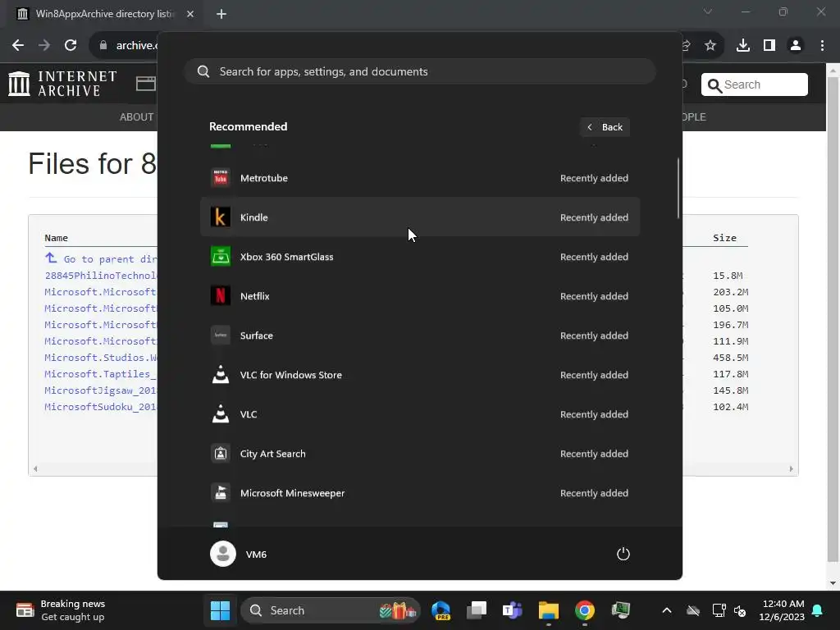Screen dimensions: 840x630
Task: Click Chrome's back navigation arrow
Action: [x=18, y=46]
